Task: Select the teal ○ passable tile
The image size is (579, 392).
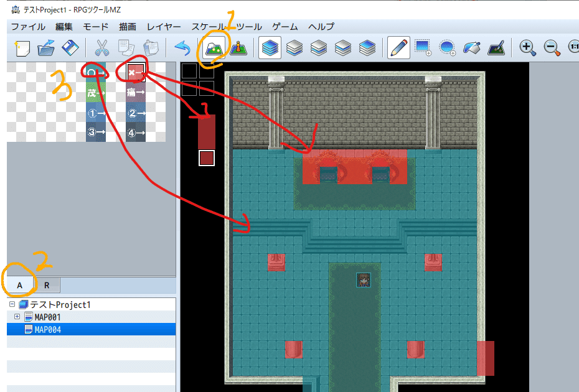Action: point(96,72)
